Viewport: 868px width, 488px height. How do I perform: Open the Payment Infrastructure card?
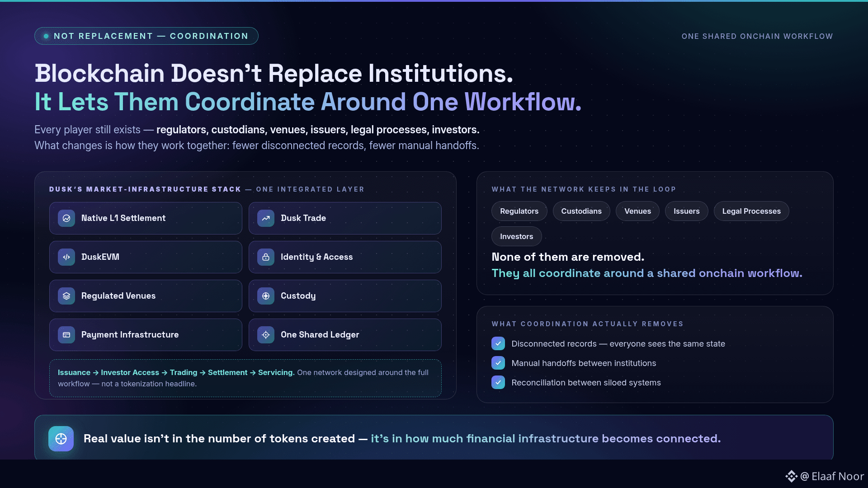pos(146,335)
